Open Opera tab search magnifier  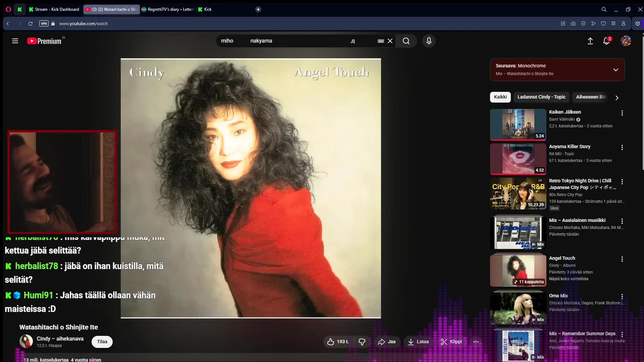[604, 9]
